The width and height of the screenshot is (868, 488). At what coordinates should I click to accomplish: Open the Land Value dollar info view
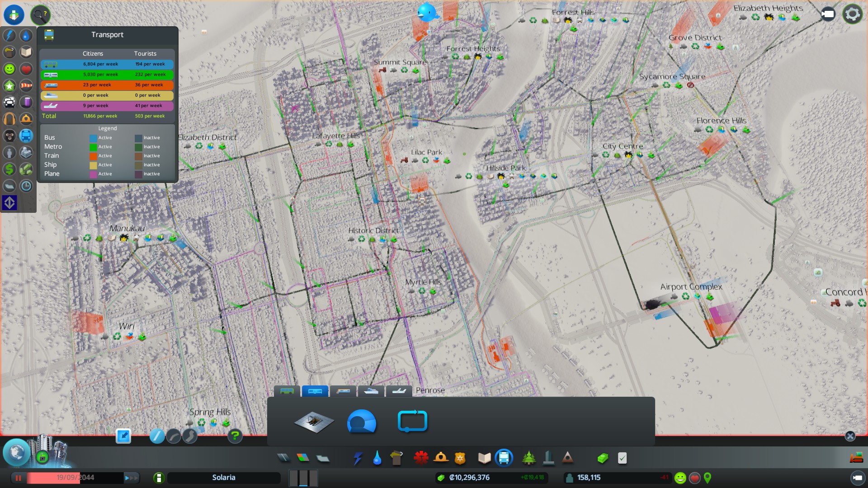9,169
